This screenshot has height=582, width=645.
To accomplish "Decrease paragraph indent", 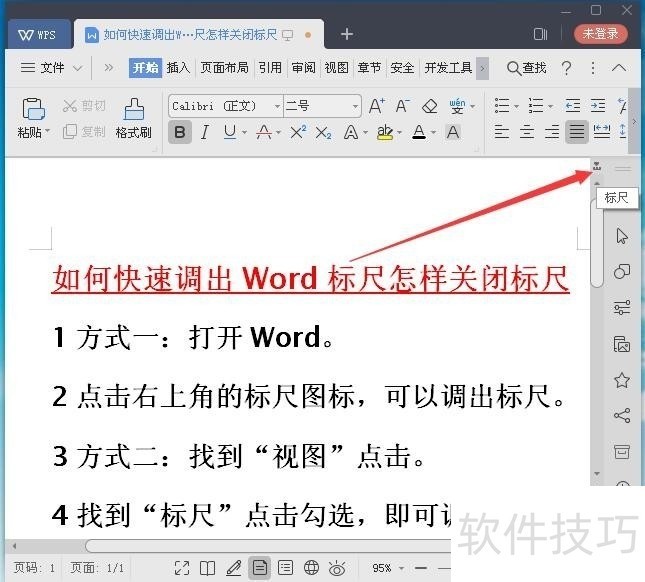I will tap(572, 106).
